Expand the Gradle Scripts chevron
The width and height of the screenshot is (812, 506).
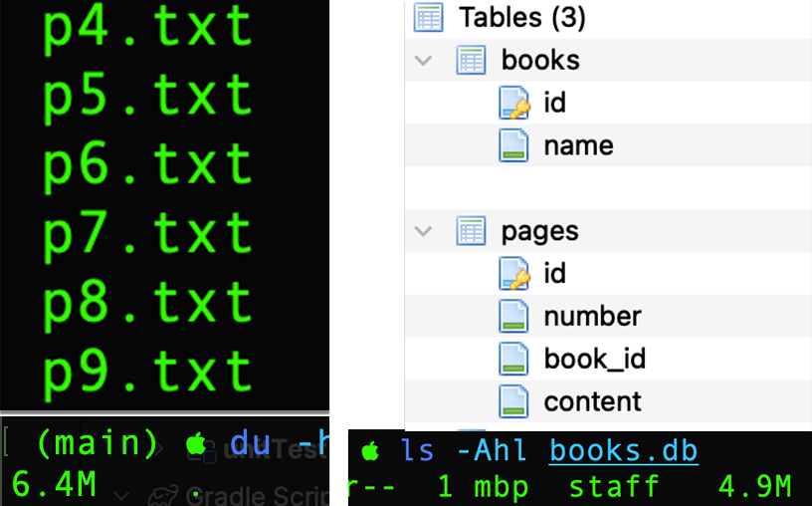(120, 495)
